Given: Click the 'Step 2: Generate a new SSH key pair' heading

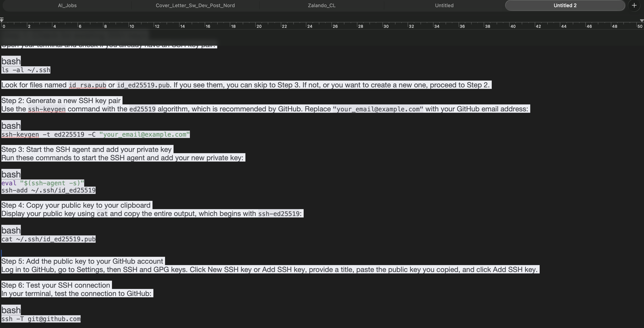Looking at the screenshot, I should point(61,101).
